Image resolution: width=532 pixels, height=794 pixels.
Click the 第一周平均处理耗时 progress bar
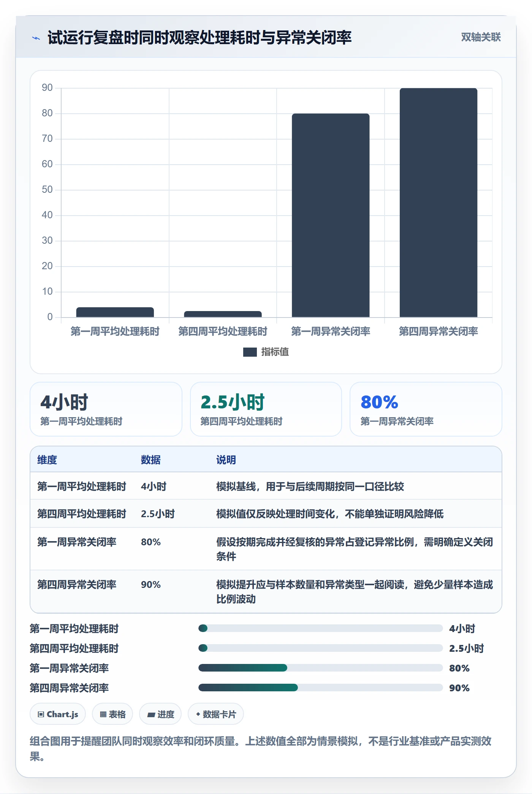pyautogui.click(x=320, y=628)
